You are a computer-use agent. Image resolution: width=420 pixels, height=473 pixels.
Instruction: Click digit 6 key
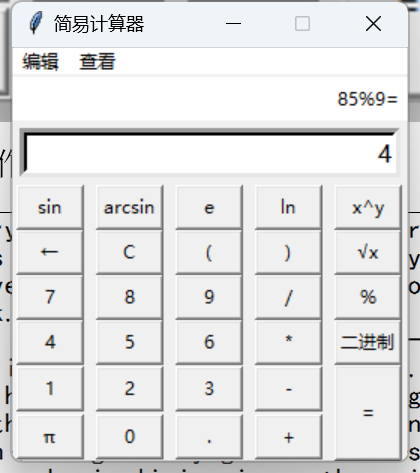pos(209,342)
